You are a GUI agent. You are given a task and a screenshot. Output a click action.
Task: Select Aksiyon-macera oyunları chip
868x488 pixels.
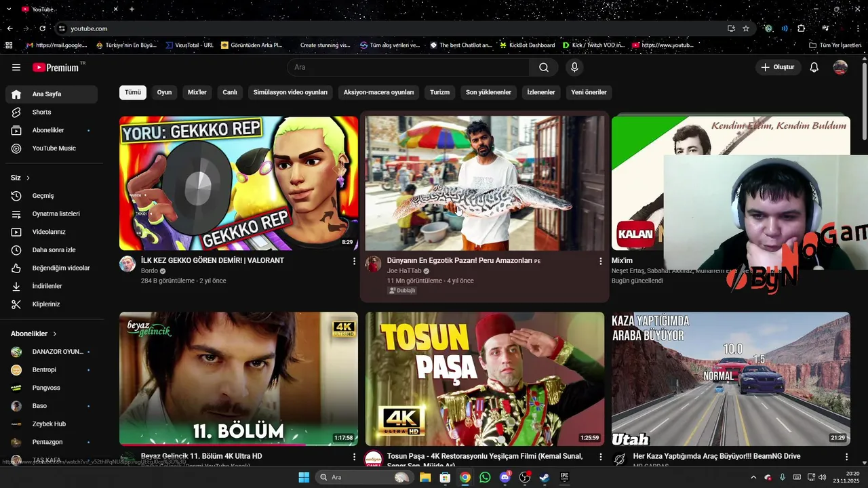coord(378,92)
